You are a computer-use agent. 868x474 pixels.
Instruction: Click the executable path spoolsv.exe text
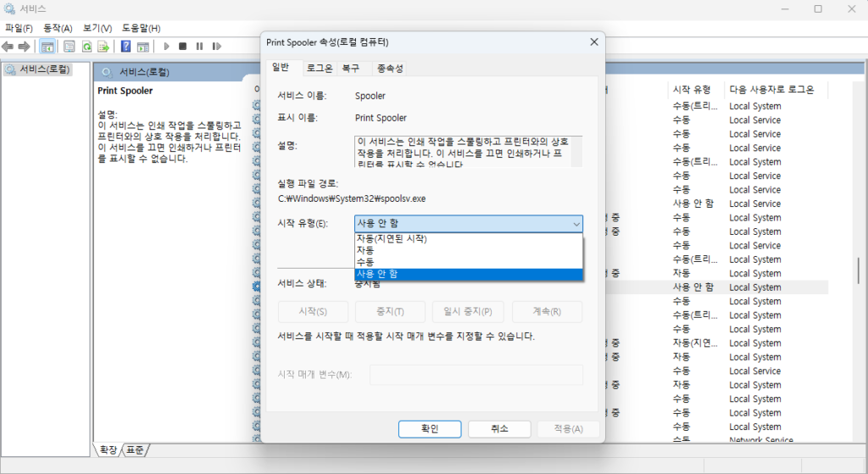352,198
